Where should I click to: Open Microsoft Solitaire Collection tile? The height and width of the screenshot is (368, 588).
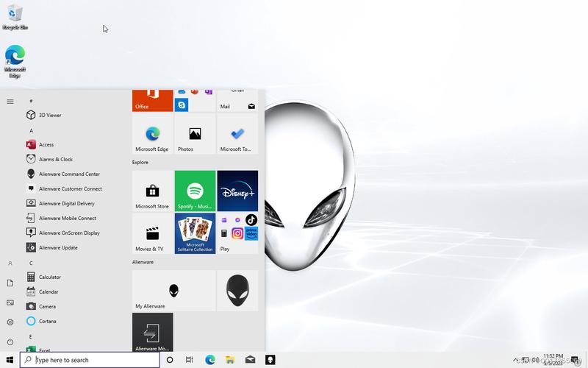(195, 233)
